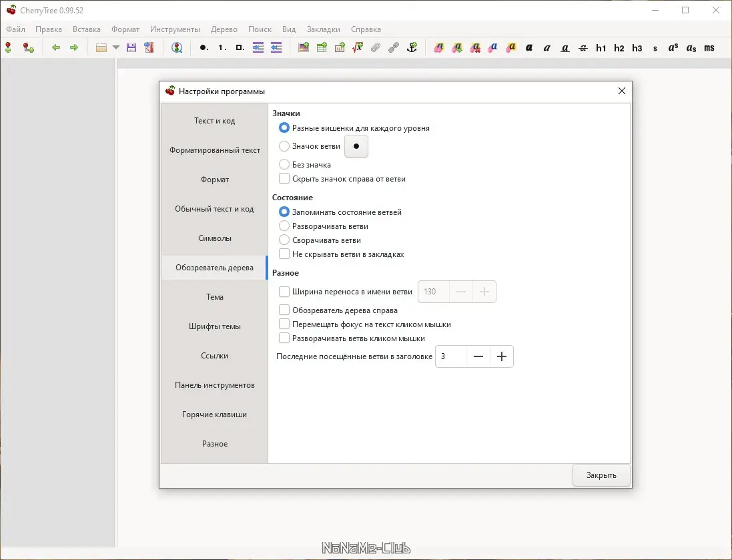732x560 pixels.
Task: Close the 'Настройки программы' dialog with X
Action: (x=621, y=91)
